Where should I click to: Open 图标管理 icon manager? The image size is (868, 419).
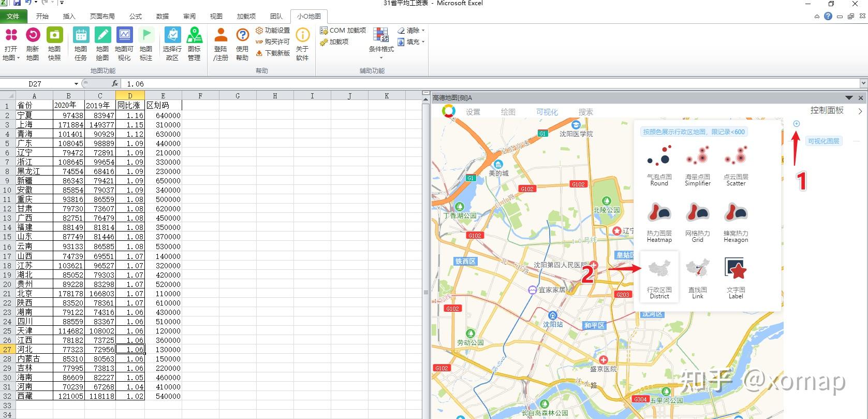click(x=195, y=45)
